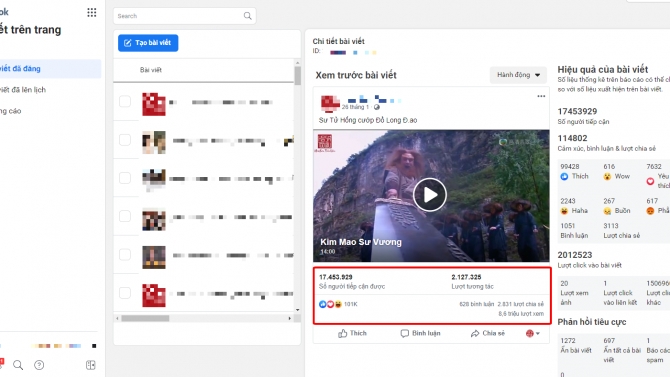The width and height of the screenshot is (670, 377).
Task: Click the Tạo bài viết button
Action: pyautogui.click(x=148, y=43)
